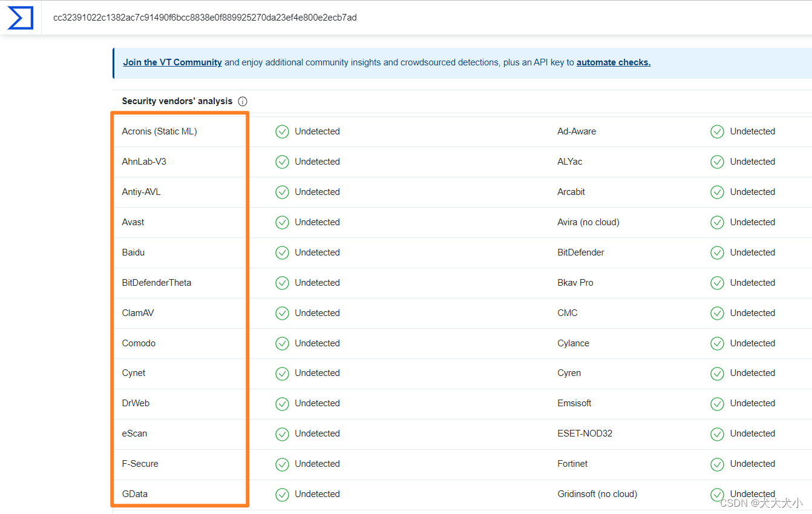The height and width of the screenshot is (514, 812).
Task: Select green check icon for DrWeb
Action: 282,403
